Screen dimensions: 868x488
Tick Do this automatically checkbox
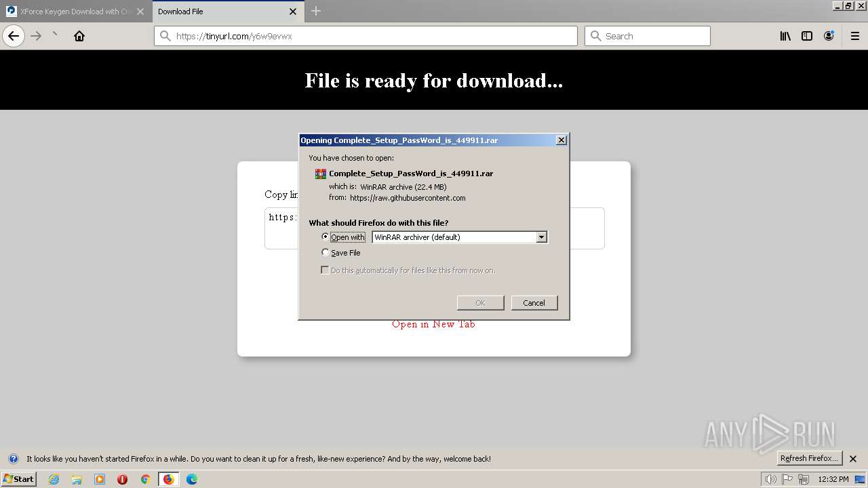pos(325,270)
